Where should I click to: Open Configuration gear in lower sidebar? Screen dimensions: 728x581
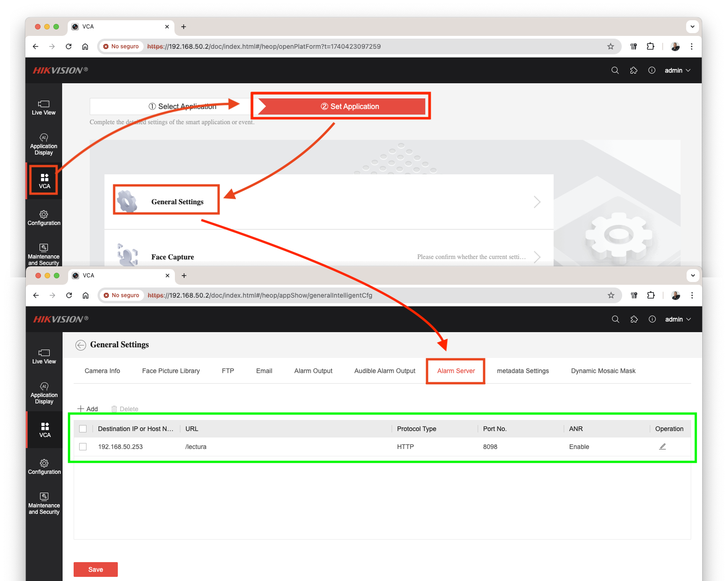pyautogui.click(x=44, y=467)
